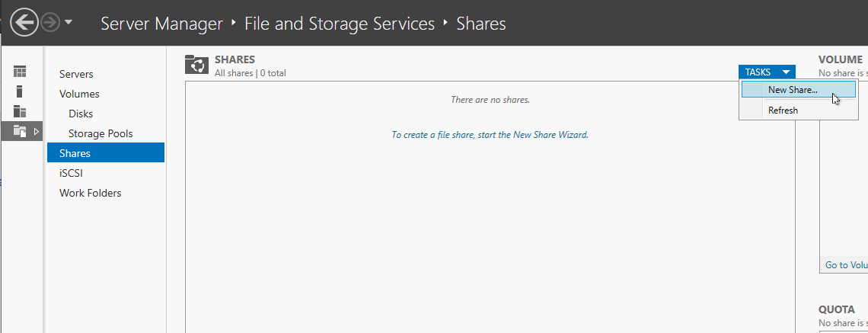The width and height of the screenshot is (868, 333).
Task: Open the navigation history dropdown arrow
Action: point(69,22)
